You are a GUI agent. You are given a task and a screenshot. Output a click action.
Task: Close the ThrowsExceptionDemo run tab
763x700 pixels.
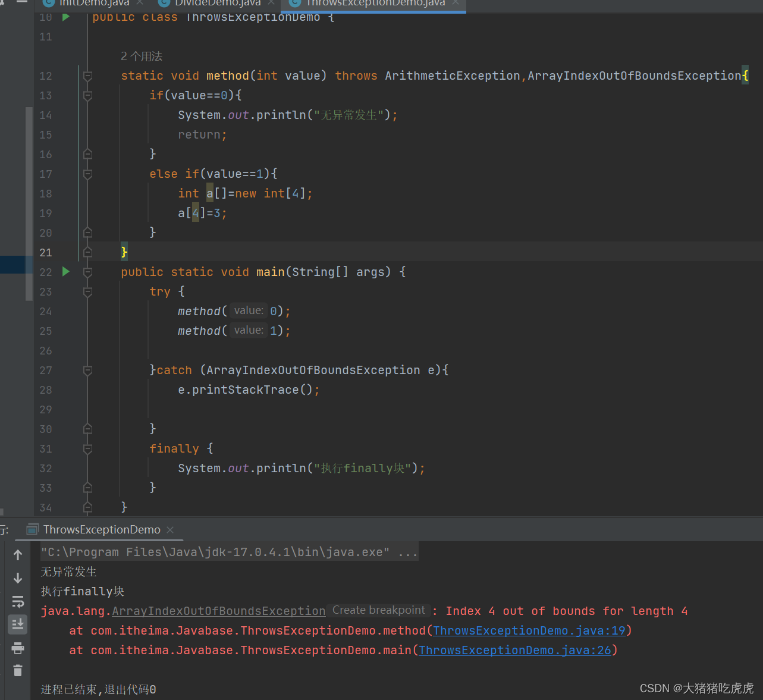tap(170, 529)
